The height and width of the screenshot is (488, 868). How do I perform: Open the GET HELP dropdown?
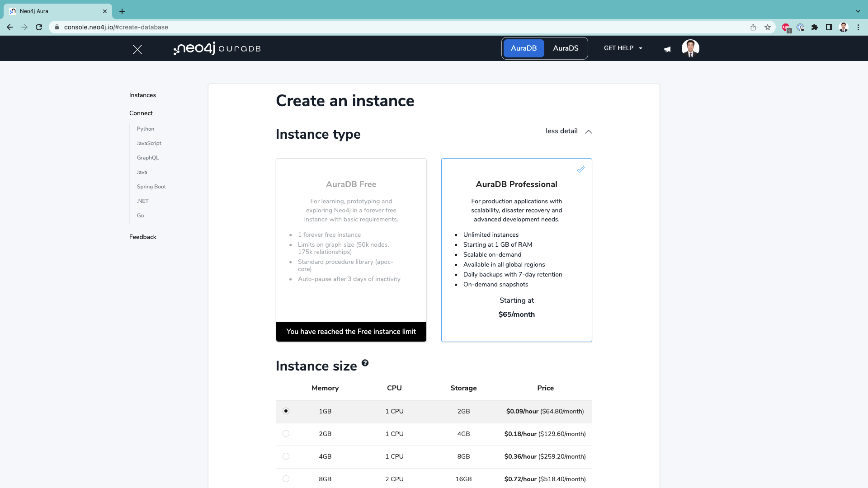click(623, 48)
